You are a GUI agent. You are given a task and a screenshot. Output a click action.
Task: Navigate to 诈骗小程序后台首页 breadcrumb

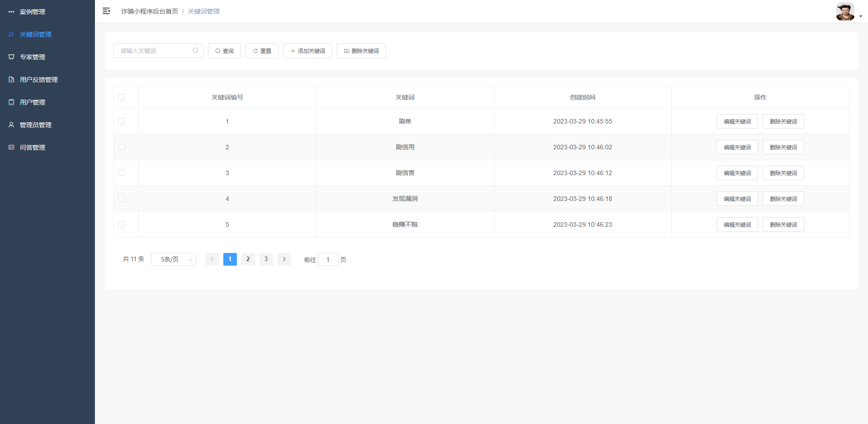coord(149,11)
